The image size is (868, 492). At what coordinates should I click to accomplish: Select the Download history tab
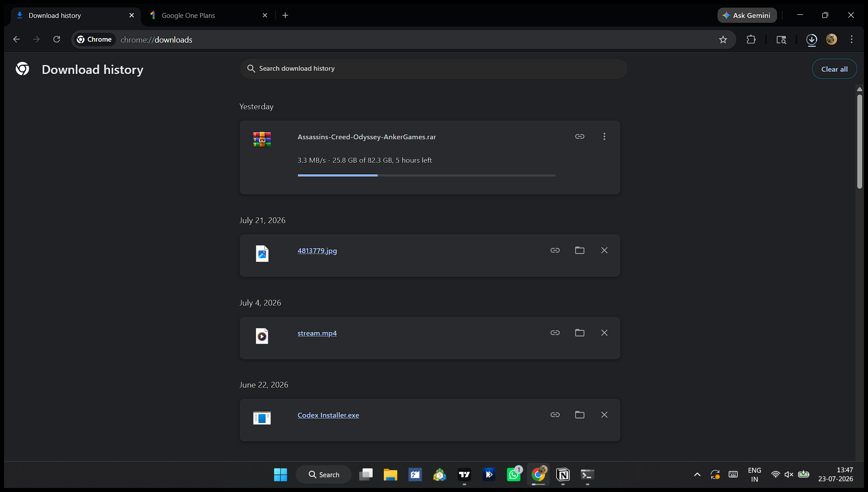tap(75, 15)
